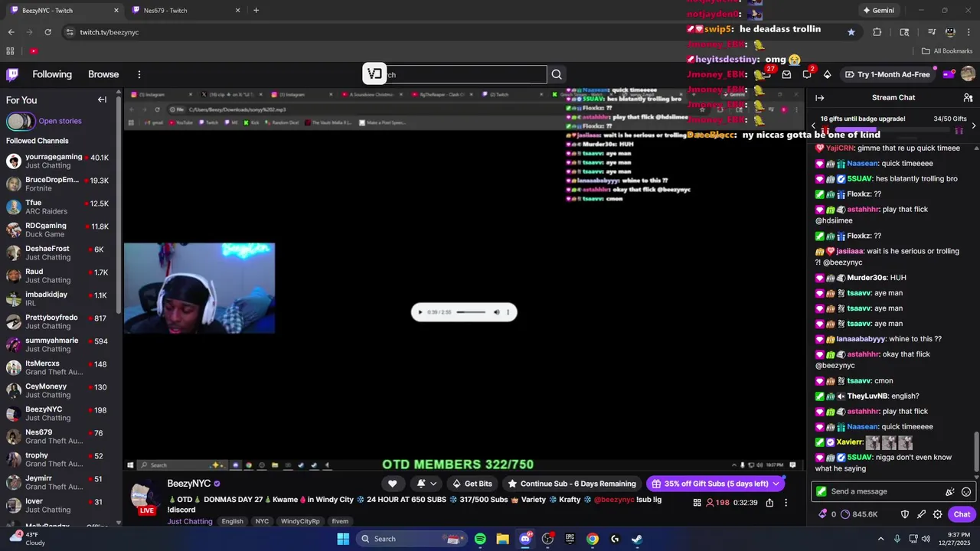Open Discord from the taskbar
This screenshot has height=551, width=980.
click(x=525, y=539)
